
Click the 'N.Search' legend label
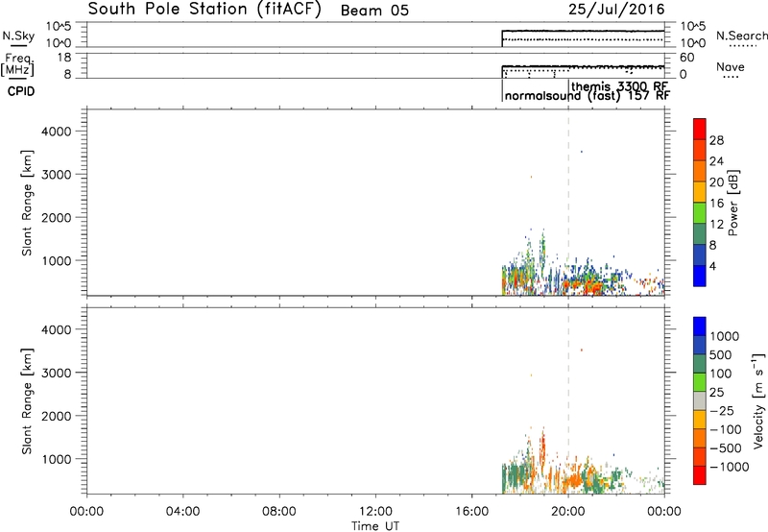coord(741,36)
